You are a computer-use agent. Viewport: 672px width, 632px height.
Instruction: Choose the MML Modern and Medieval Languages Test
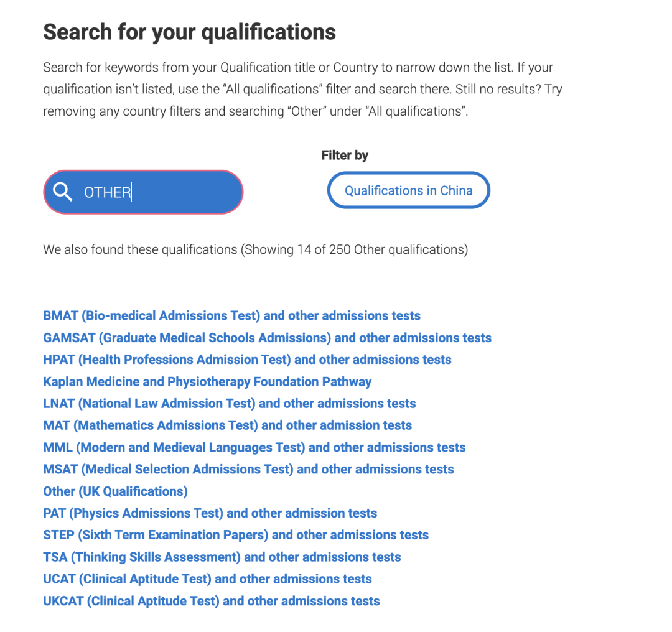(254, 447)
